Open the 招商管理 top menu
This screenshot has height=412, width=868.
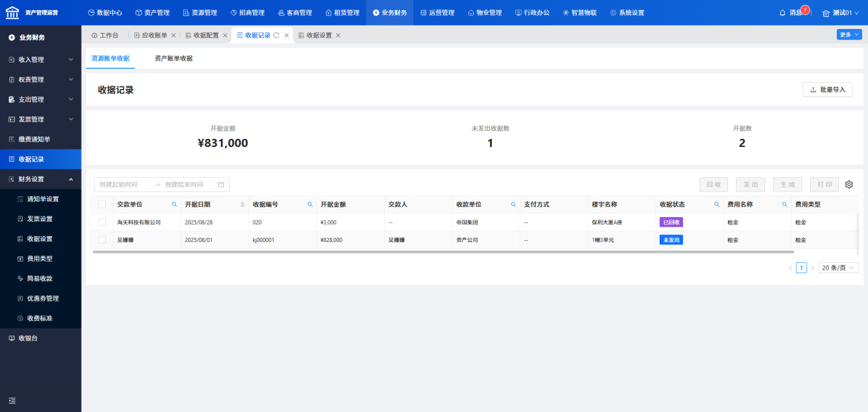click(247, 13)
